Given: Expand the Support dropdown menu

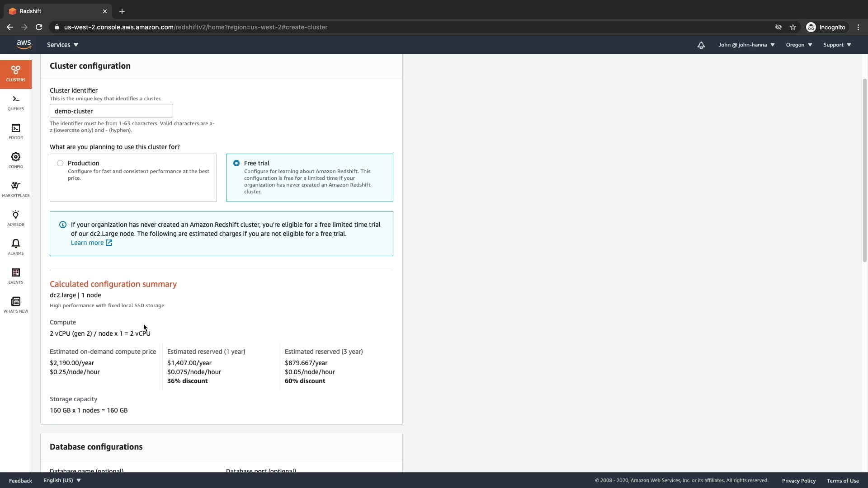Looking at the screenshot, I should 837,45.
